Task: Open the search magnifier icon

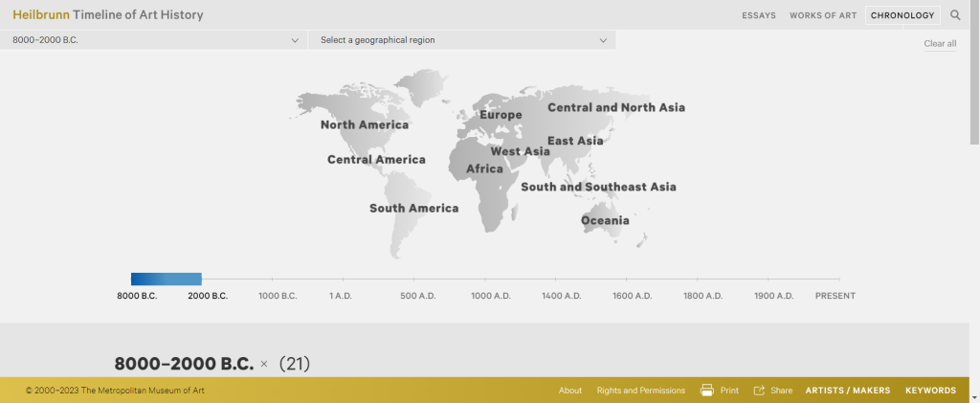Action: pyautogui.click(x=955, y=15)
